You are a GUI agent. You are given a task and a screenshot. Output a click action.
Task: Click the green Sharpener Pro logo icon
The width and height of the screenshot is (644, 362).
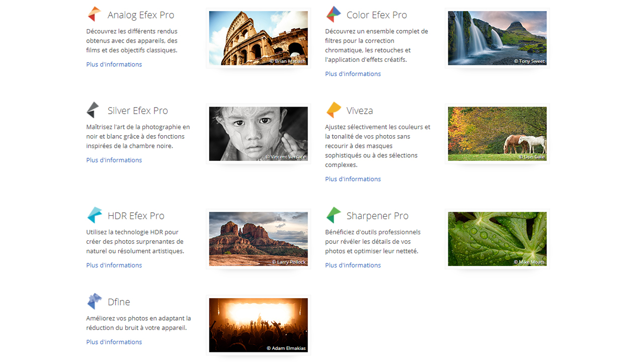click(x=334, y=215)
